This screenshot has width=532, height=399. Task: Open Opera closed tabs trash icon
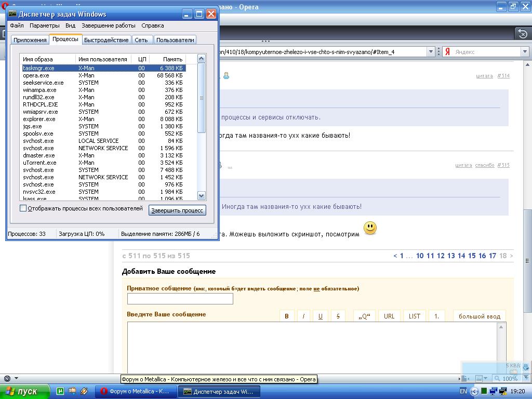pos(522,34)
